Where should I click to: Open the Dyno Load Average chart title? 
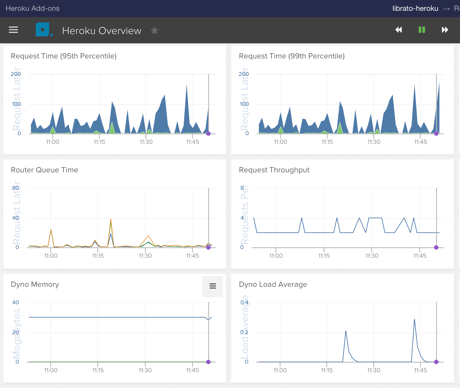click(273, 284)
